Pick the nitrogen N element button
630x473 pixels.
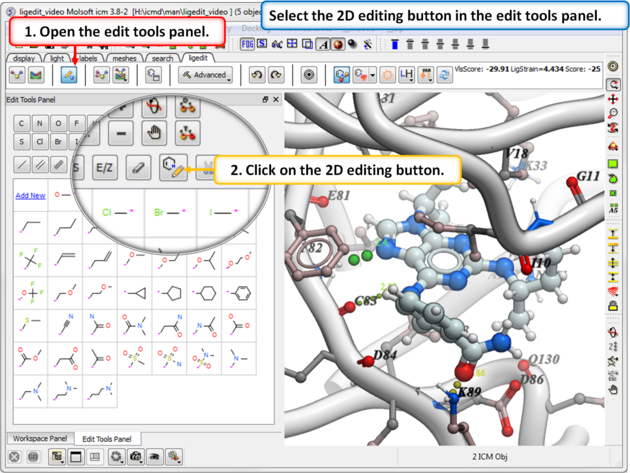click(40, 123)
